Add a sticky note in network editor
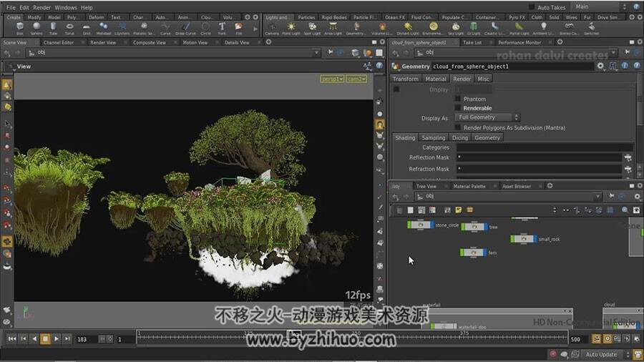 tap(459, 210)
